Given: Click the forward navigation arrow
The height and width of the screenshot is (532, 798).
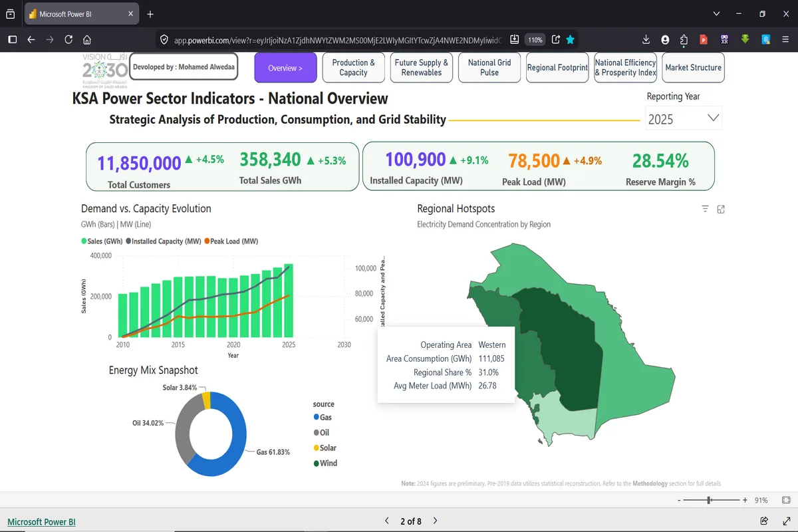Looking at the screenshot, I should [50, 40].
